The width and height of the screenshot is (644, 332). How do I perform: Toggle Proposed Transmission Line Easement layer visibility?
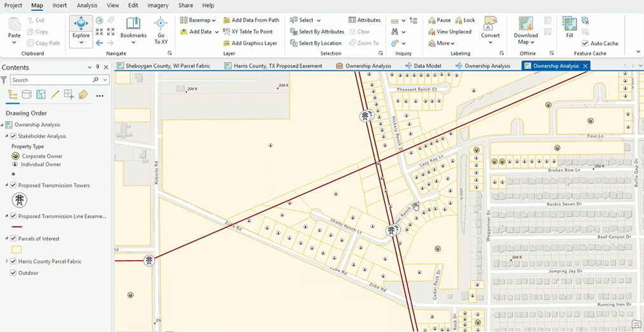click(x=13, y=216)
